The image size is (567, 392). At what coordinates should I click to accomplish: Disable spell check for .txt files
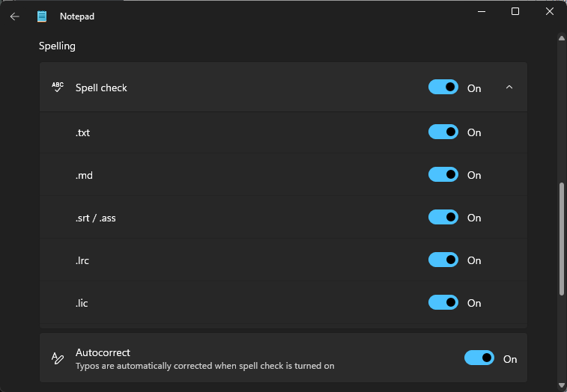[443, 132]
